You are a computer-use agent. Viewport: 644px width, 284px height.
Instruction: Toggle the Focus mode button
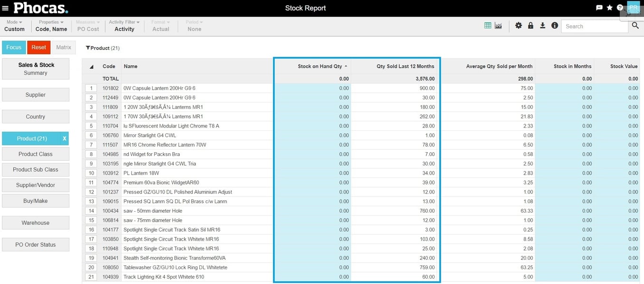(x=13, y=47)
